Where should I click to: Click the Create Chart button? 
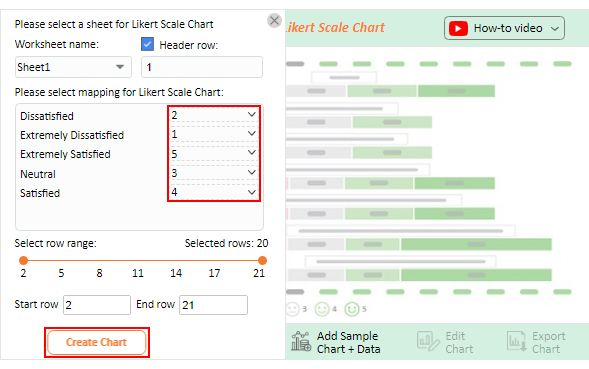pos(97,342)
